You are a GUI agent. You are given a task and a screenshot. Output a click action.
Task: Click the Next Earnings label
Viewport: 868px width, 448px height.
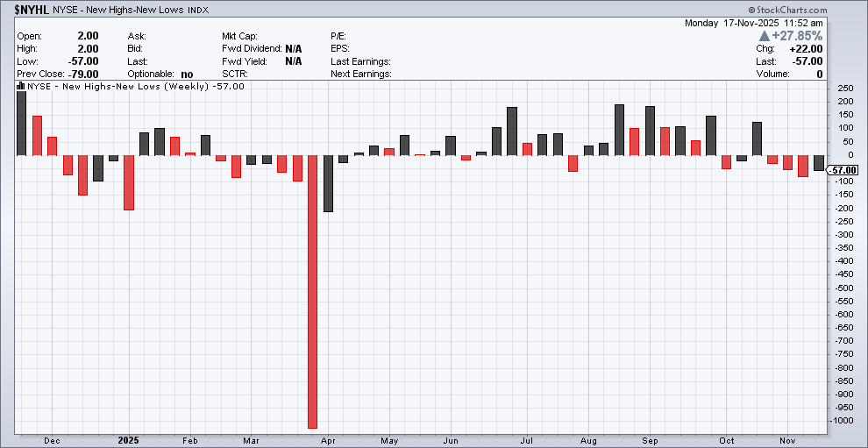360,75
